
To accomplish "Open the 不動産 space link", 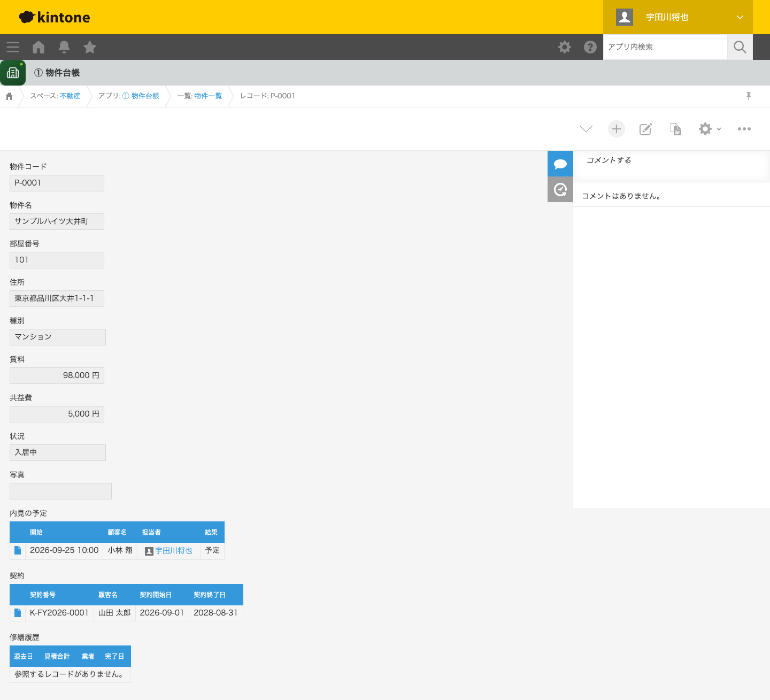I will point(70,96).
